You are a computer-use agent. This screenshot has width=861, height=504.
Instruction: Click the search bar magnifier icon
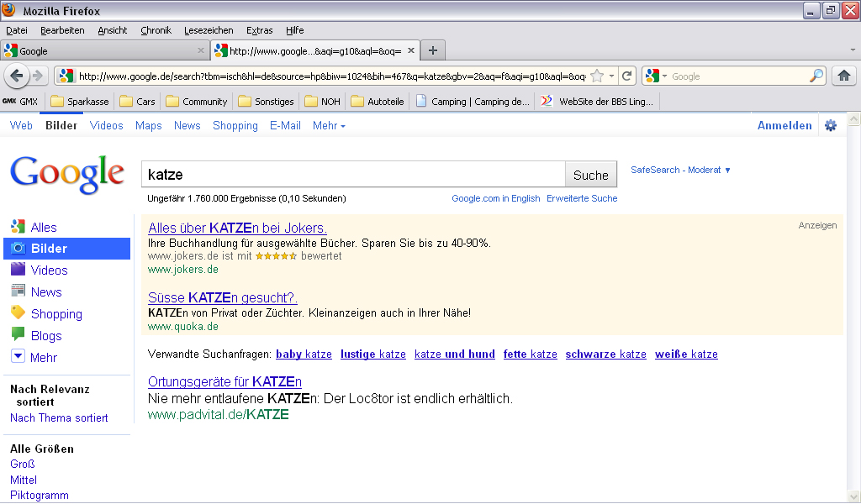tap(816, 76)
